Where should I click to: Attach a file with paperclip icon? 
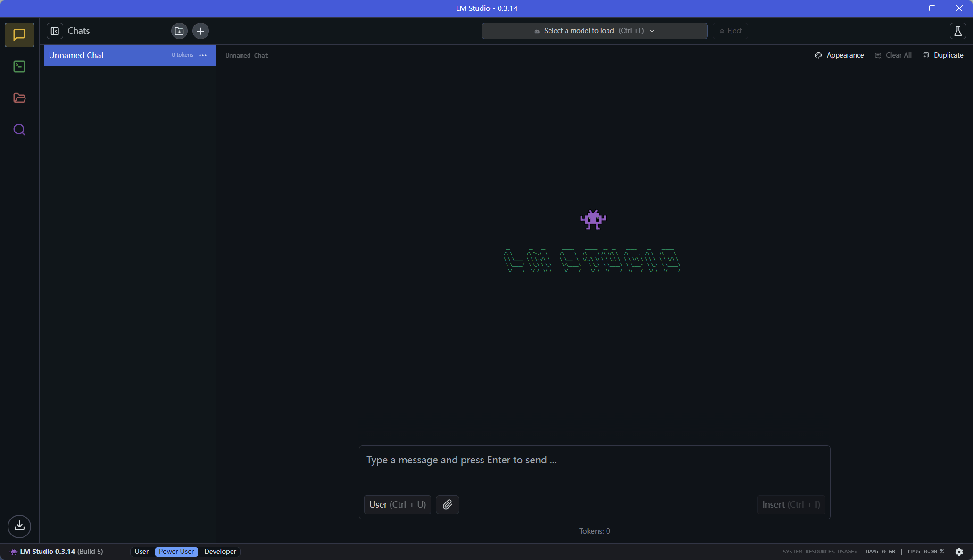[447, 504]
